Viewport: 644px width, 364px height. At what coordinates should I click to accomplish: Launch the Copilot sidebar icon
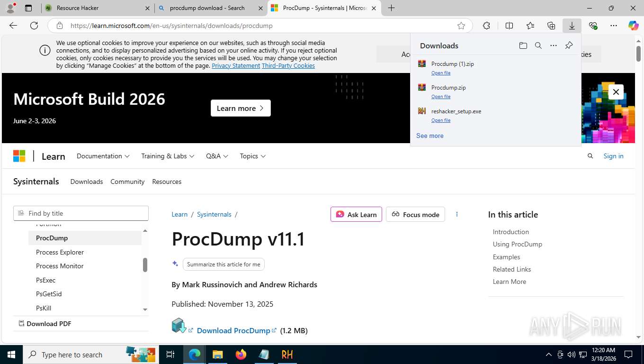[633, 26]
